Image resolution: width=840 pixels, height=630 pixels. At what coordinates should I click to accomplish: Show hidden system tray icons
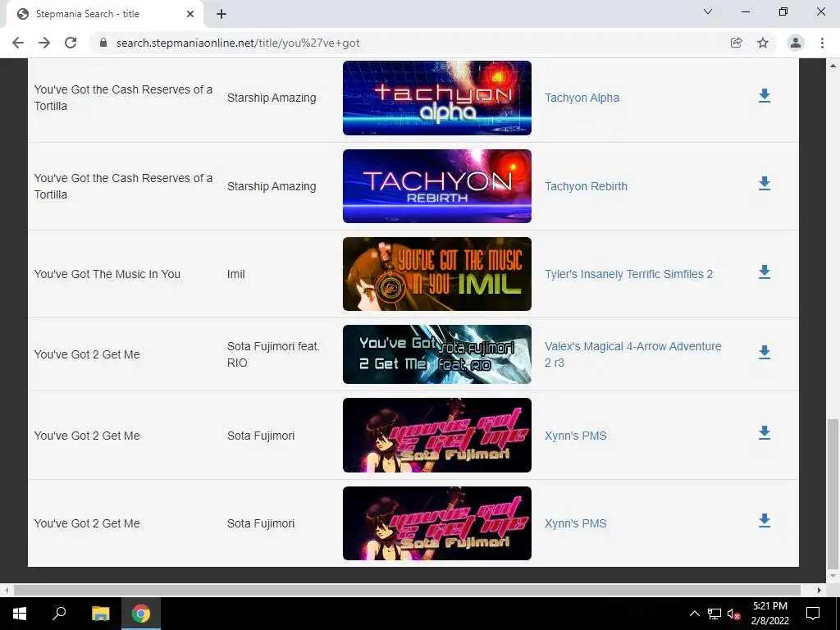694,614
